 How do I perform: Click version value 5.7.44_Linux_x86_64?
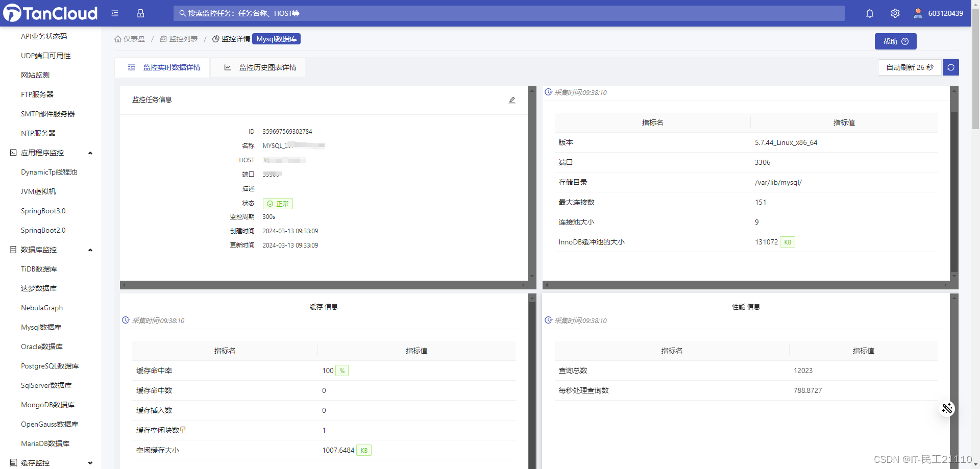[786, 142]
